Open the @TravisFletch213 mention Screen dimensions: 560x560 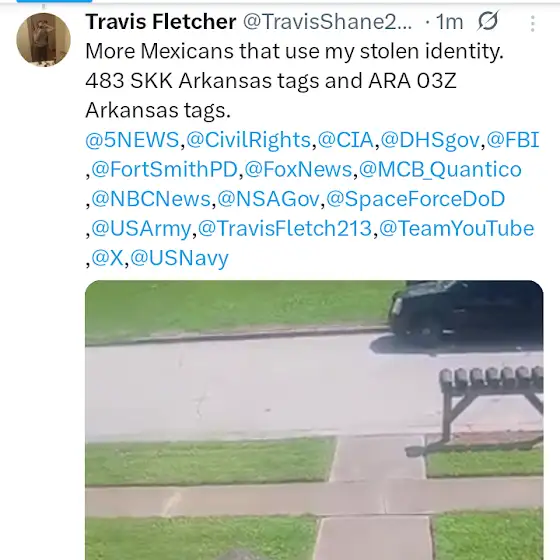tap(285, 229)
